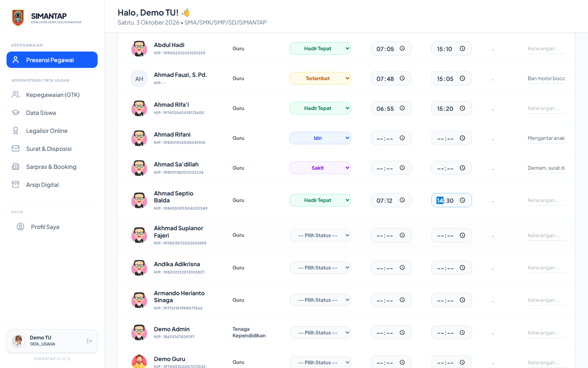588x368 pixels.
Task: Expand Pilih Status dropdown for Demo Admin
Action: [x=320, y=332]
